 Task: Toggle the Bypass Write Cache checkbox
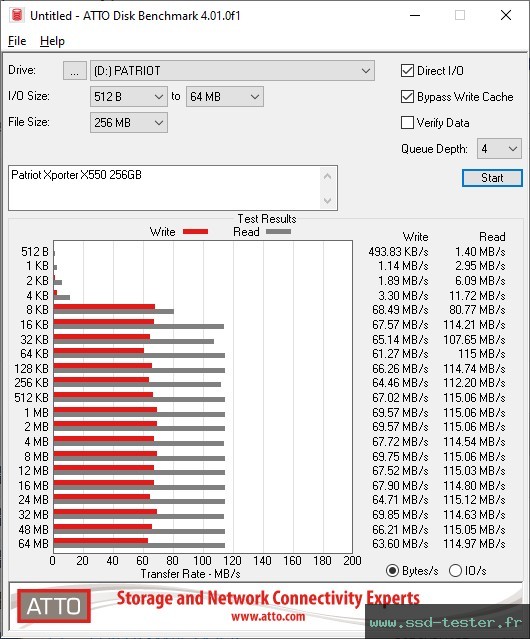coord(407,97)
